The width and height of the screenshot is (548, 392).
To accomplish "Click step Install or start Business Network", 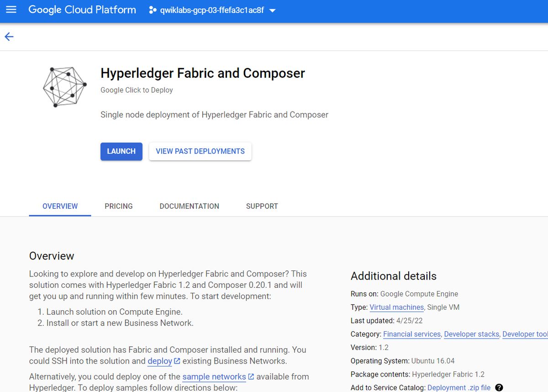I will (x=120, y=323).
